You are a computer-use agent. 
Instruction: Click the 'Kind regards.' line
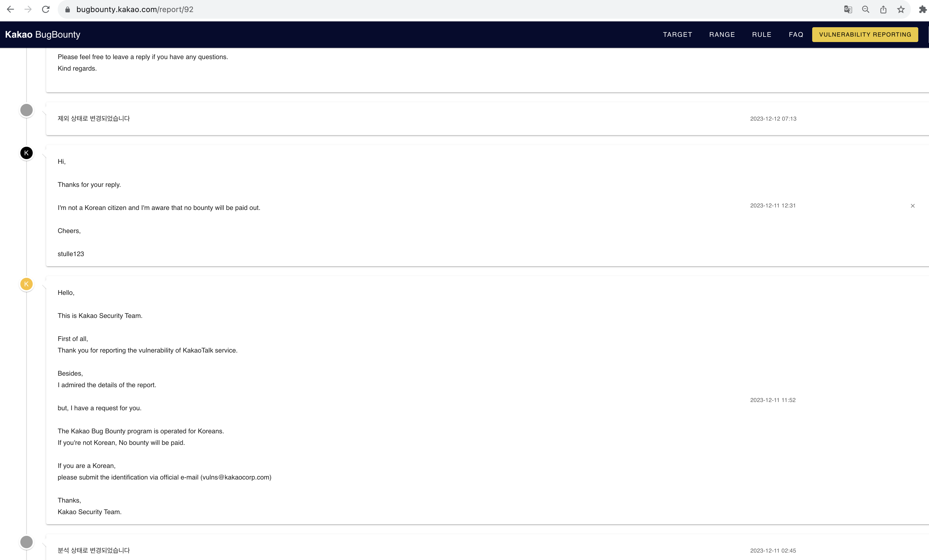click(x=77, y=68)
